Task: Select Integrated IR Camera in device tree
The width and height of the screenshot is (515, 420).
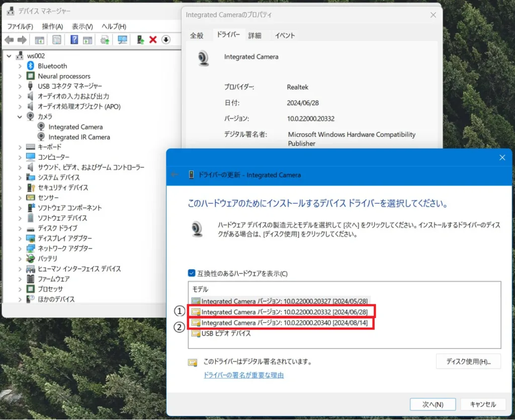Action: click(x=79, y=137)
